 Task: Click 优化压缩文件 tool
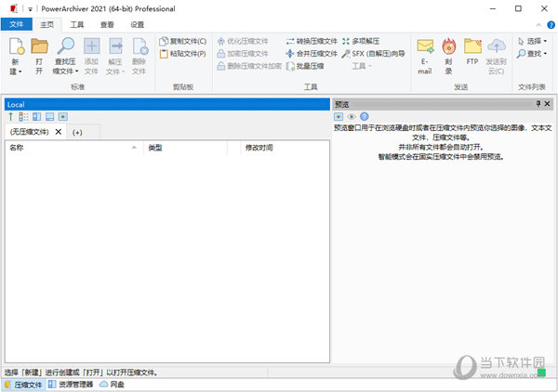pyautogui.click(x=243, y=41)
